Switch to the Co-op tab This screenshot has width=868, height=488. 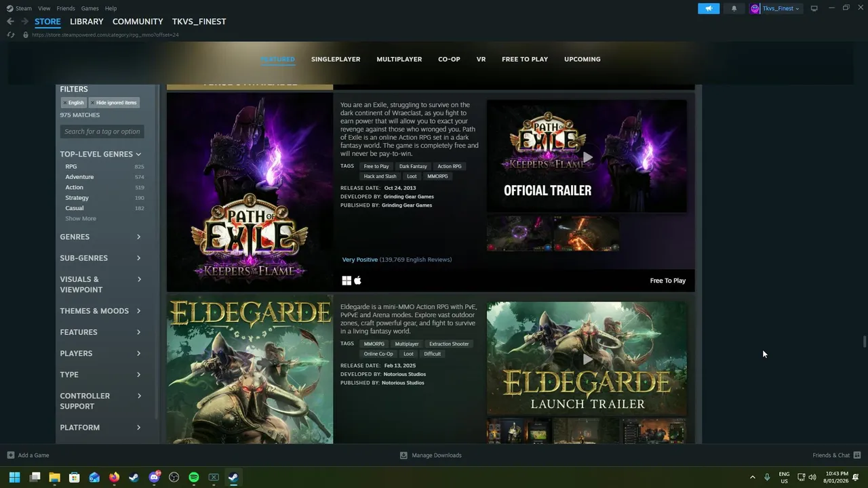click(x=449, y=59)
